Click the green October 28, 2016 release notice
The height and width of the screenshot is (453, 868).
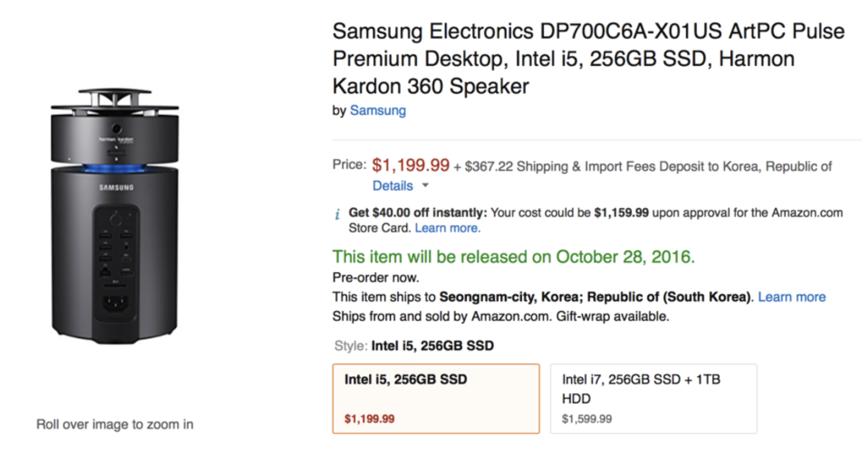pos(513,257)
